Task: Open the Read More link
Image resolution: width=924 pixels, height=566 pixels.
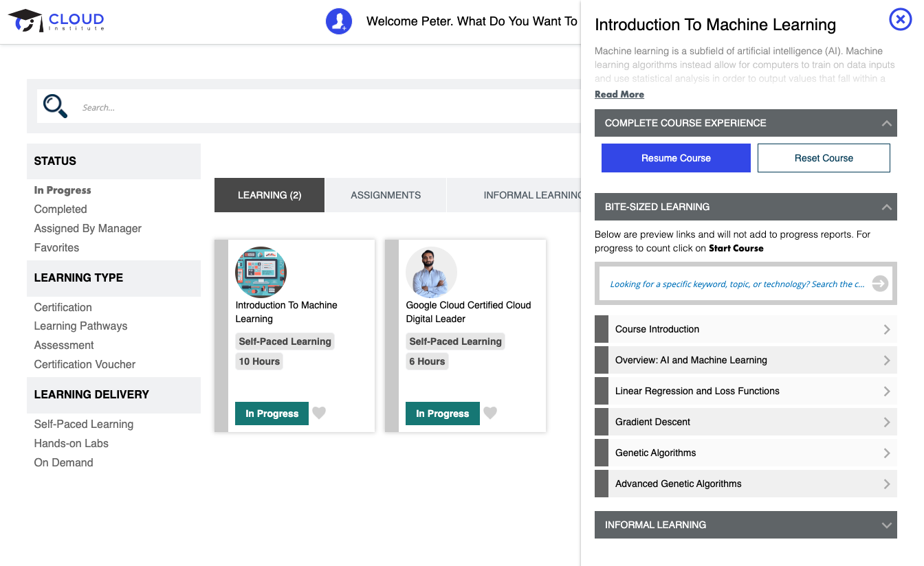Action: click(619, 94)
